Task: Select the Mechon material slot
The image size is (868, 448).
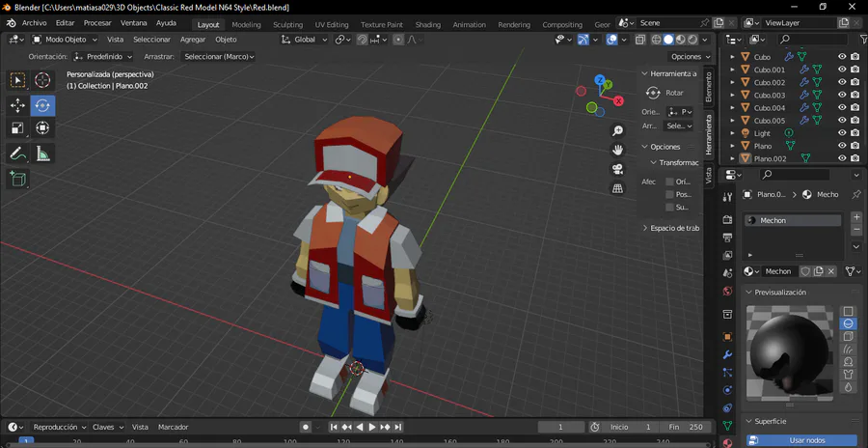Action: pyautogui.click(x=793, y=220)
